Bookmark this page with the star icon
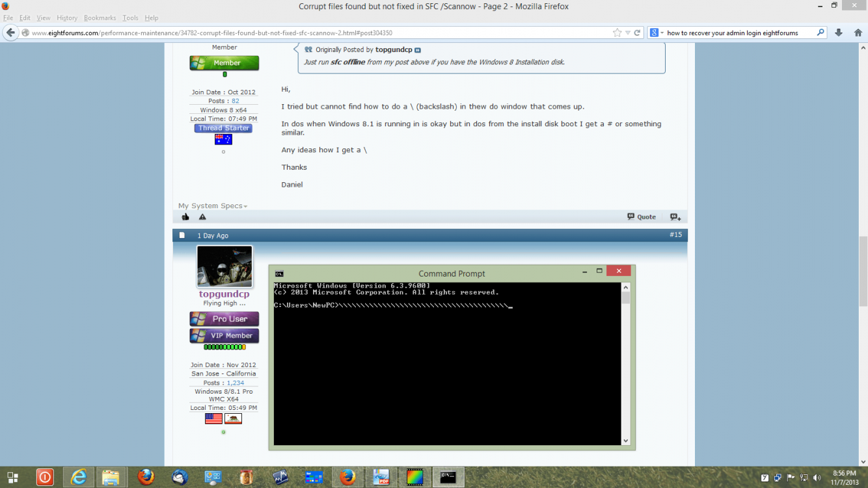 pyautogui.click(x=617, y=33)
